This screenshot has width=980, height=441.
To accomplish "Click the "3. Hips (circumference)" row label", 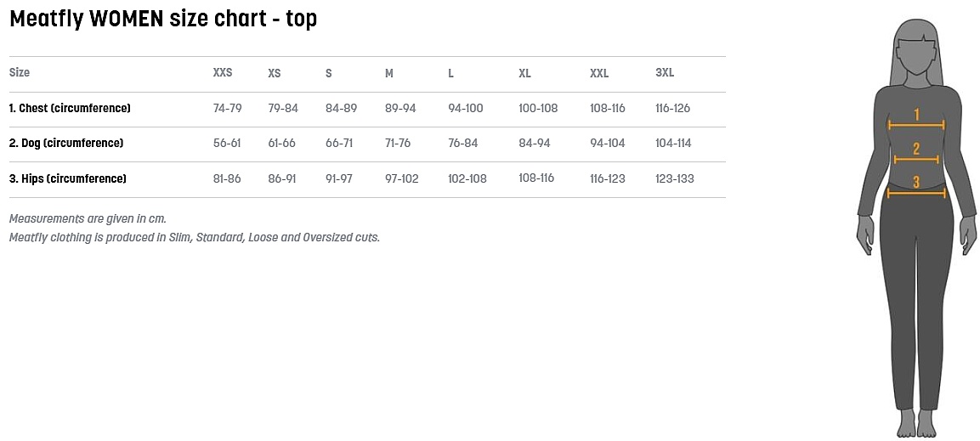I will [68, 178].
